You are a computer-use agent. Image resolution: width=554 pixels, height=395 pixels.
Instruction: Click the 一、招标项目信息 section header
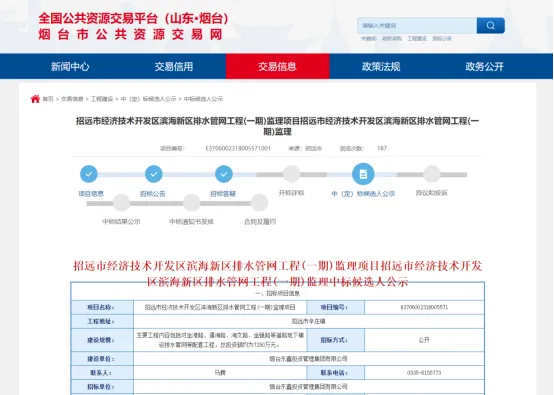(277, 293)
